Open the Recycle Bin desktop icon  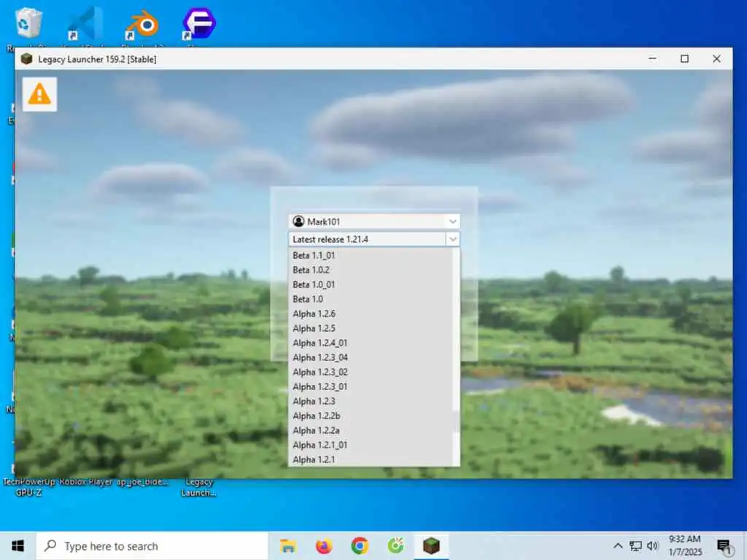(28, 23)
